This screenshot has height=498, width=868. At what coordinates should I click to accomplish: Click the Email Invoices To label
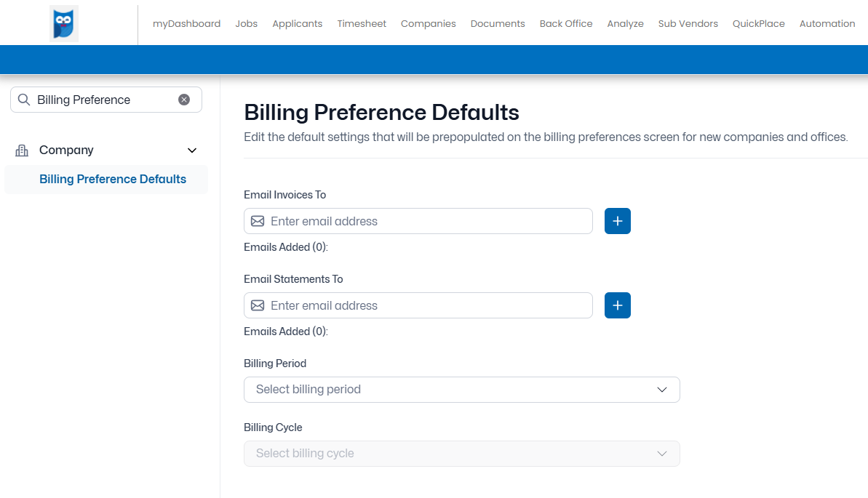coord(285,195)
